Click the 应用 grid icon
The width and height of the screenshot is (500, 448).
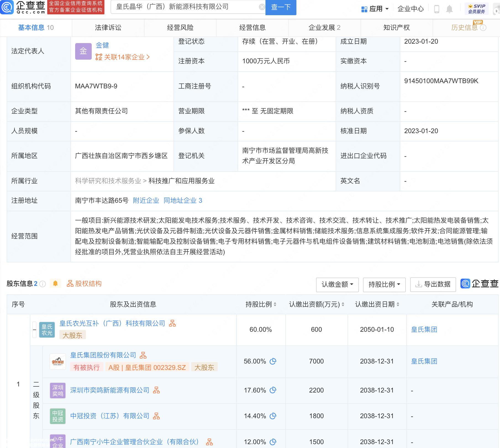364,9
